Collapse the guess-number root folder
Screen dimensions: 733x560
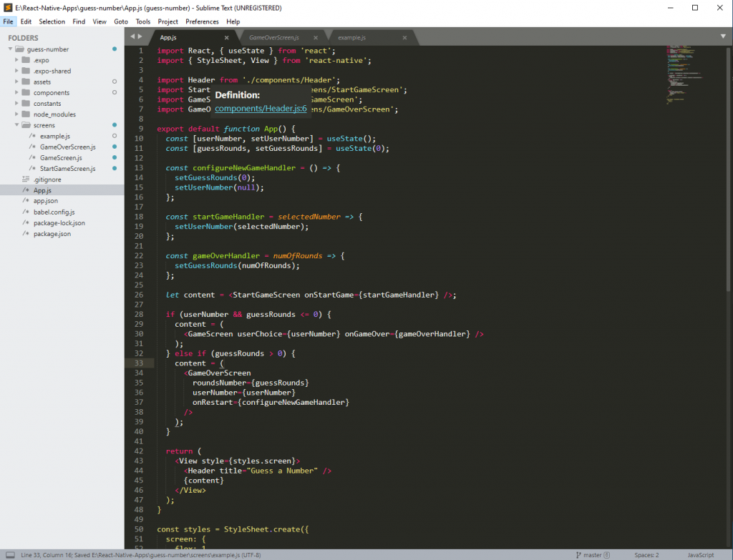(10, 49)
